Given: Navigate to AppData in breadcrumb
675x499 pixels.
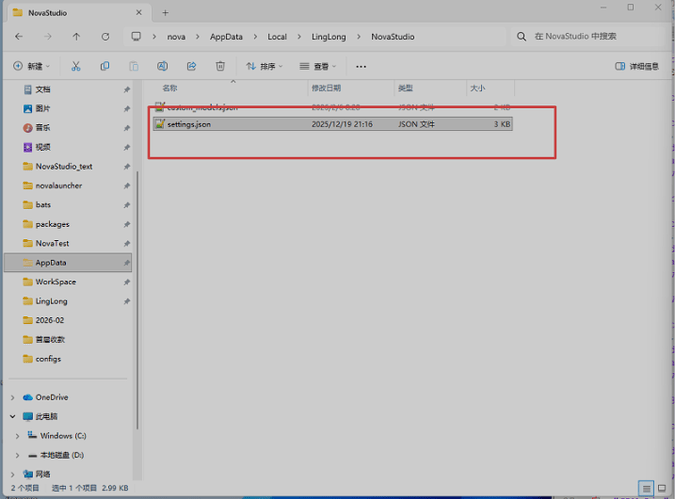Looking at the screenshot, I should coord(226,37).
